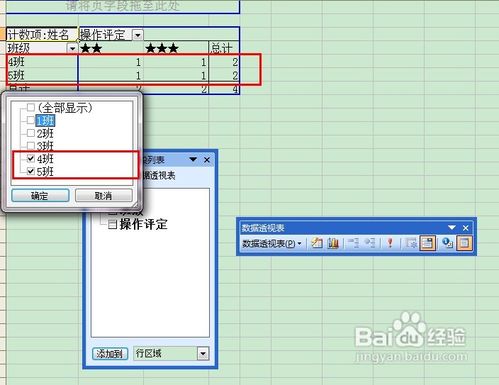Select the 计数项:姓名 cell

coord(42,34)
